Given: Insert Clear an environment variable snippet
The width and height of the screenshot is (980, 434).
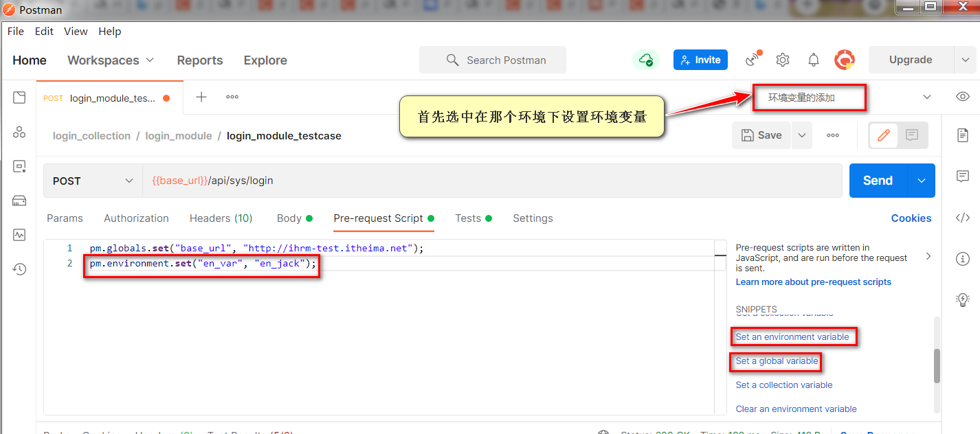Looking at the screenshot, I should [x=797, y=409].
